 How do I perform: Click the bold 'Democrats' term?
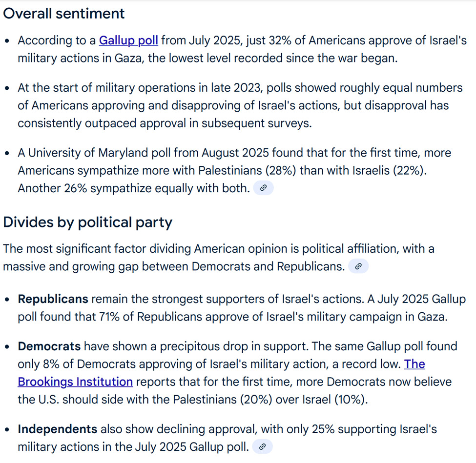pos(49,346)
